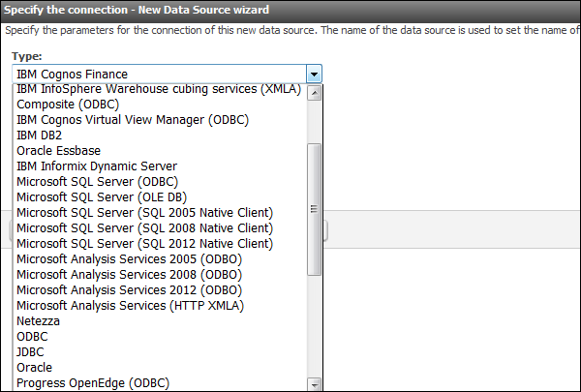Screen dimensions: 581x392
Task: Choose SQL Server (SQL 2005 Native Client)
Action: pos(144,213)
